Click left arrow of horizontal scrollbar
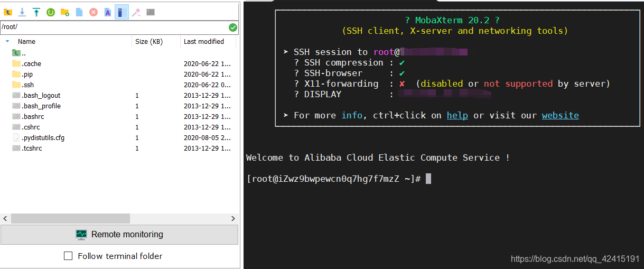The width and height of the screenshot is (644, 269). pos(5,218)
